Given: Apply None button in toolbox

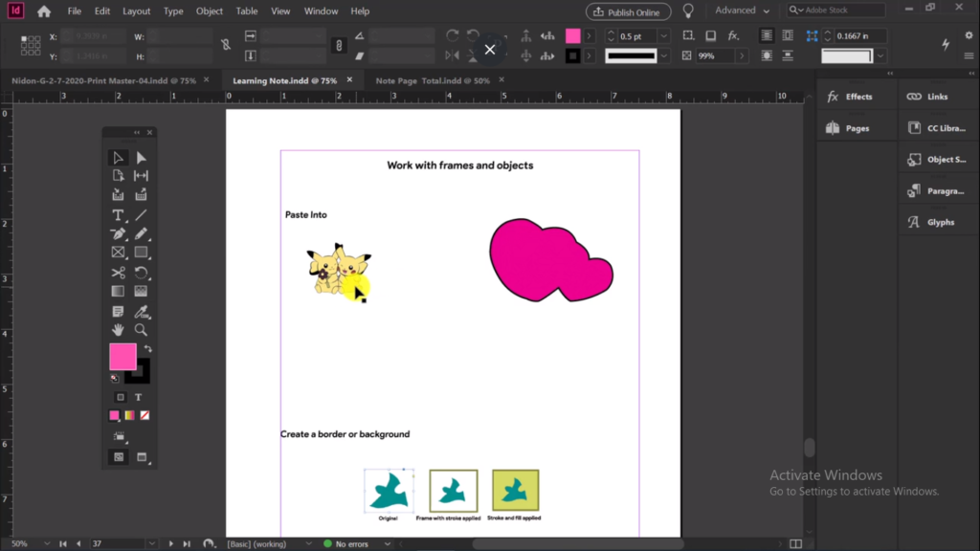Looking at the screenshot, I should [x=145, y=415].
